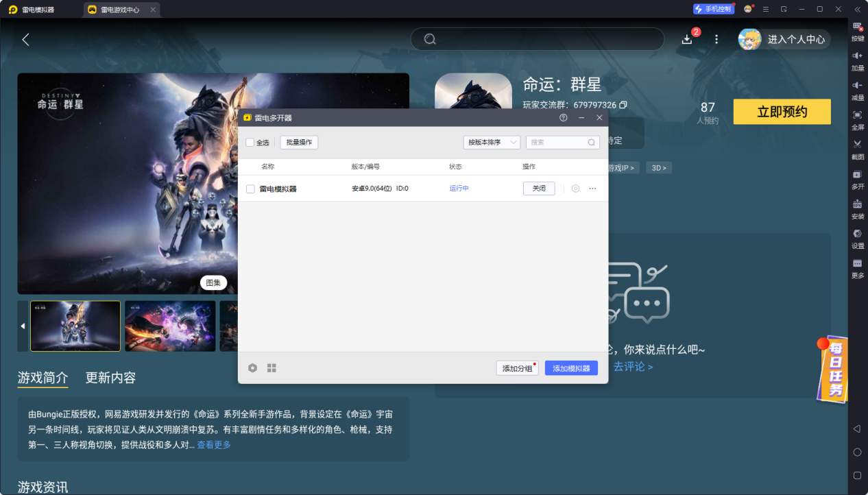Select the 雷电游戏中心 window tab
This screenshot has height=495, width=868.
119,10
